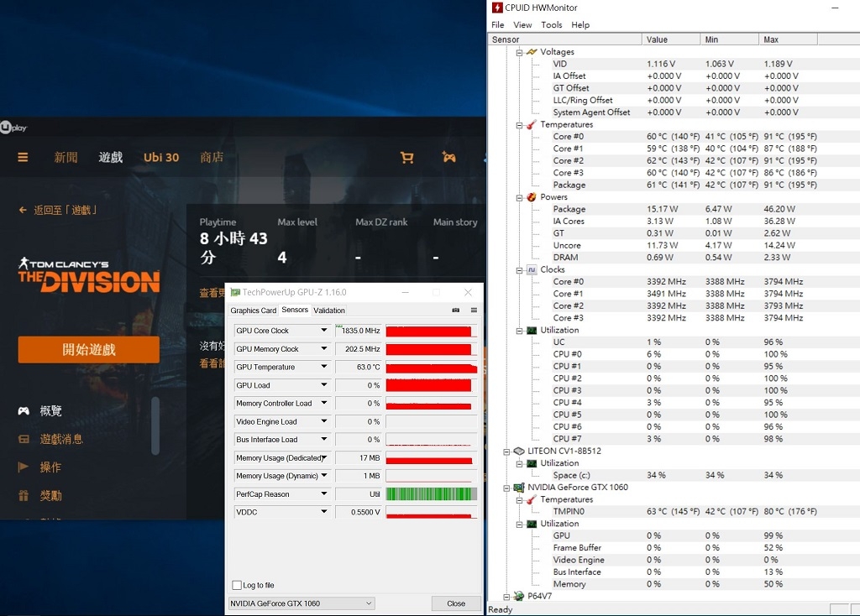Click the CPU Temperatures thermometer icon in HWMonitor
Viewport: 860px width, 616px height.
point(532,124)
